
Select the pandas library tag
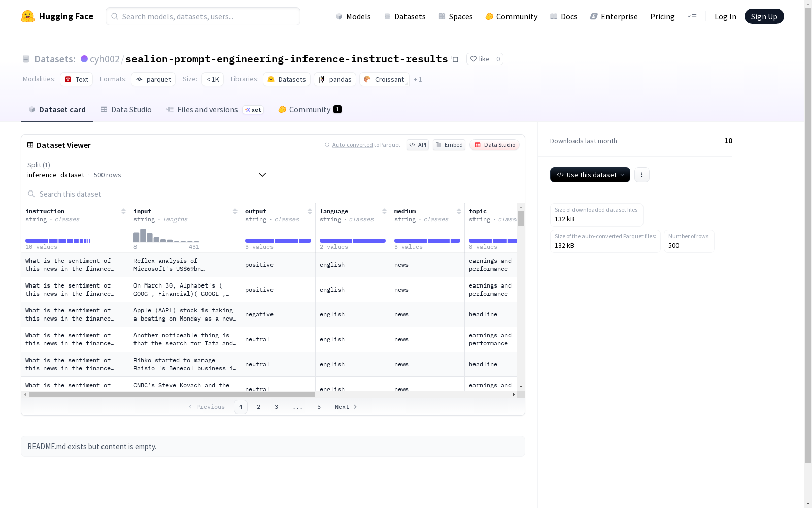335,79
